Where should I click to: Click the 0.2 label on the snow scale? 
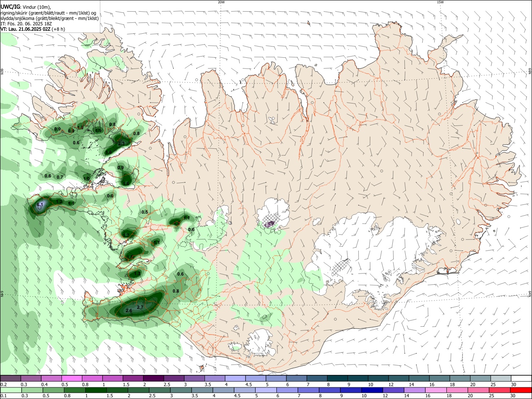point(3,384)
